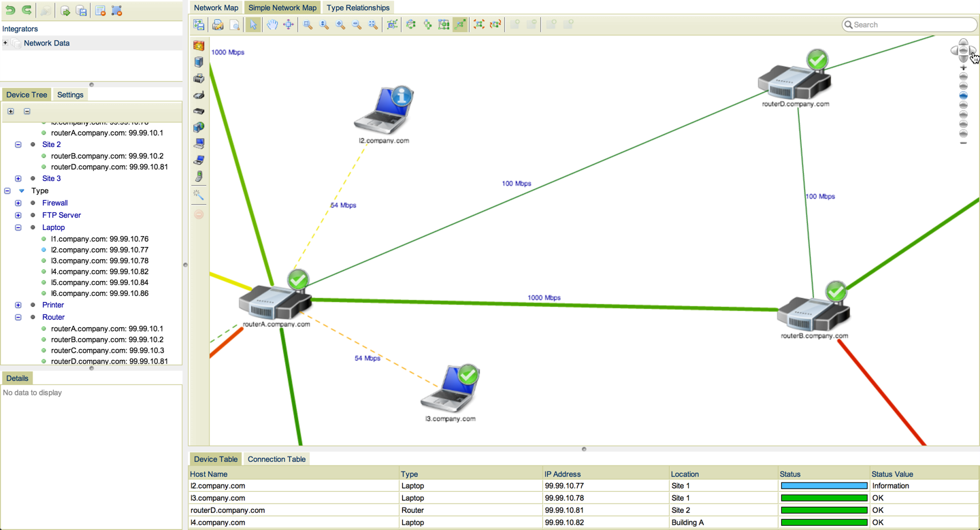
Task: Toggle the highlighted link layout button
Action: click(461, 24)
